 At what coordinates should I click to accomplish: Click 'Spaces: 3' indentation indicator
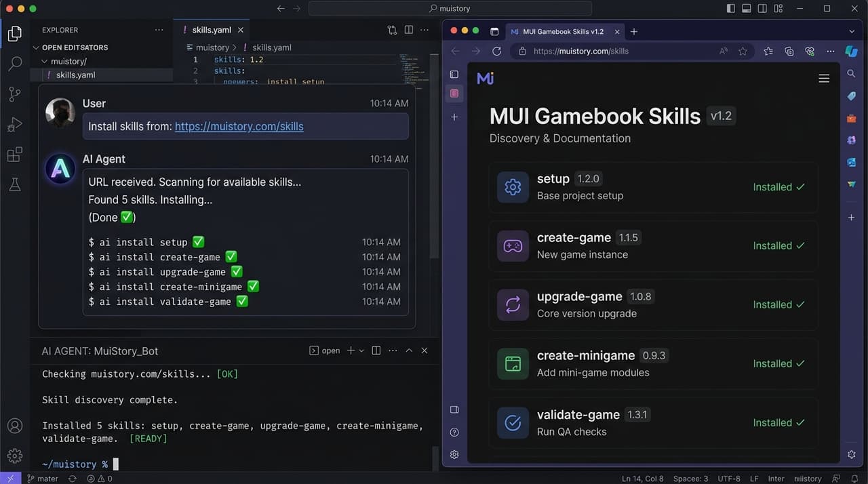click(x=692, y=479)
